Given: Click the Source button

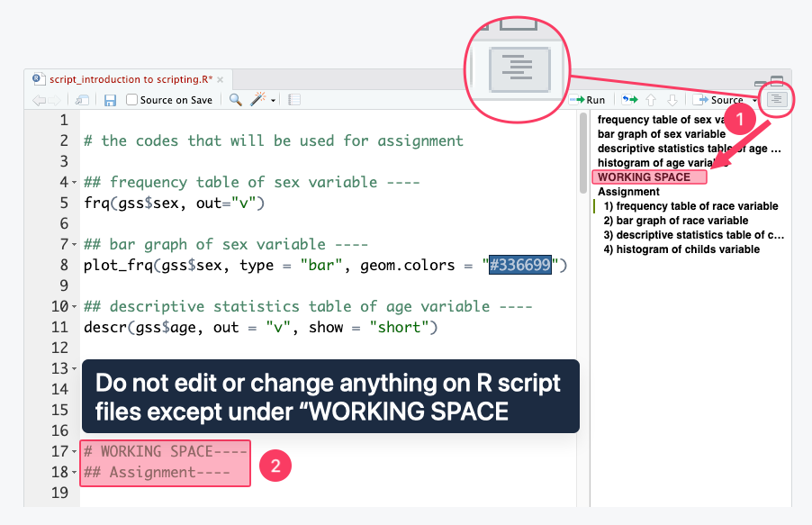Looking at the screenshot, I should (719, 100).
